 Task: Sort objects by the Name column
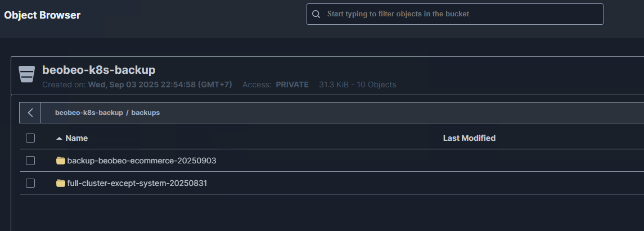(76, 138)
